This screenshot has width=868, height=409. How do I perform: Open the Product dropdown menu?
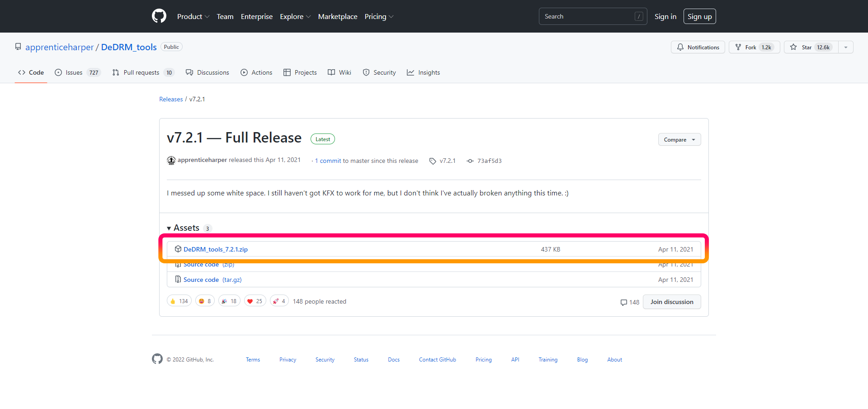(193, 16)
